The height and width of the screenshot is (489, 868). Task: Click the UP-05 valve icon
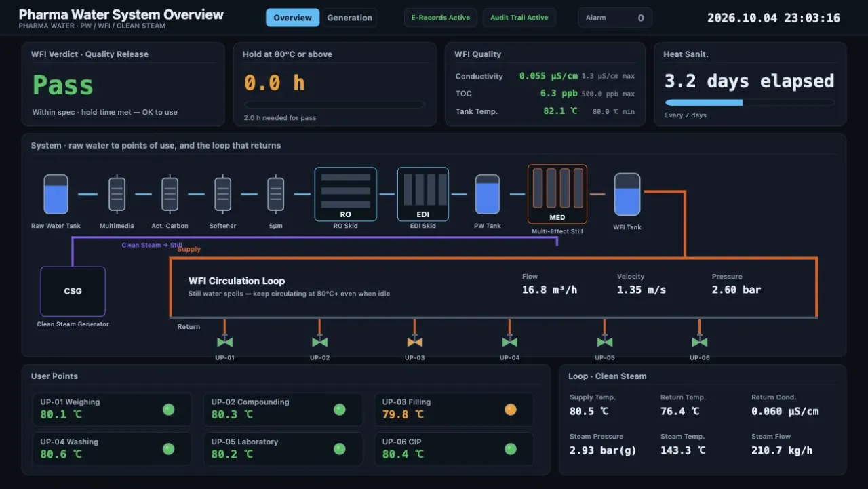(605, 342)
